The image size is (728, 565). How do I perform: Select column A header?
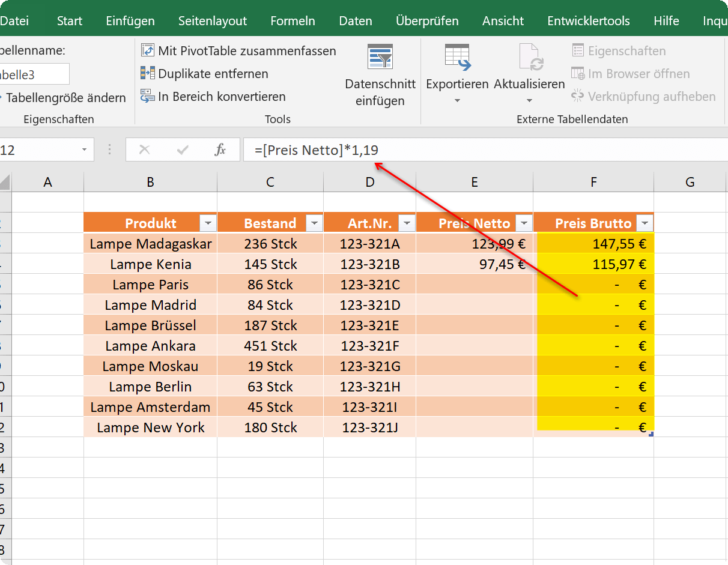[x=47, y=182]
